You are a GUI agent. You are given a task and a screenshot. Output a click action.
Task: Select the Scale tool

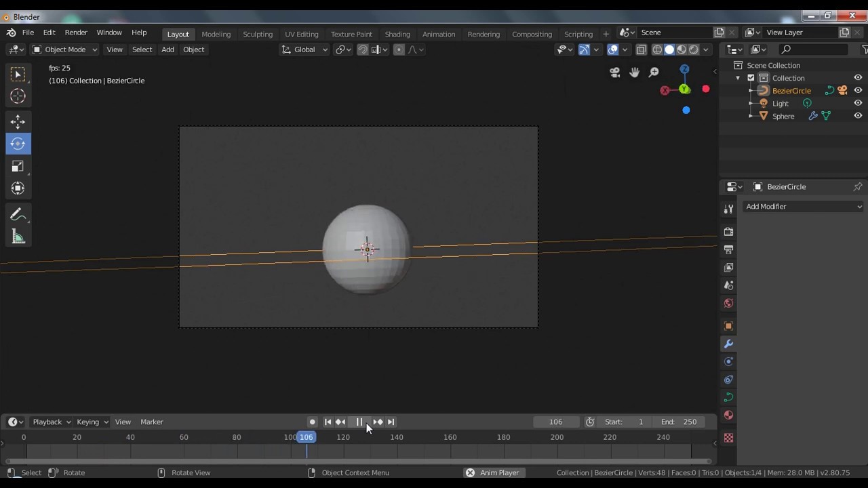[18, 166]
